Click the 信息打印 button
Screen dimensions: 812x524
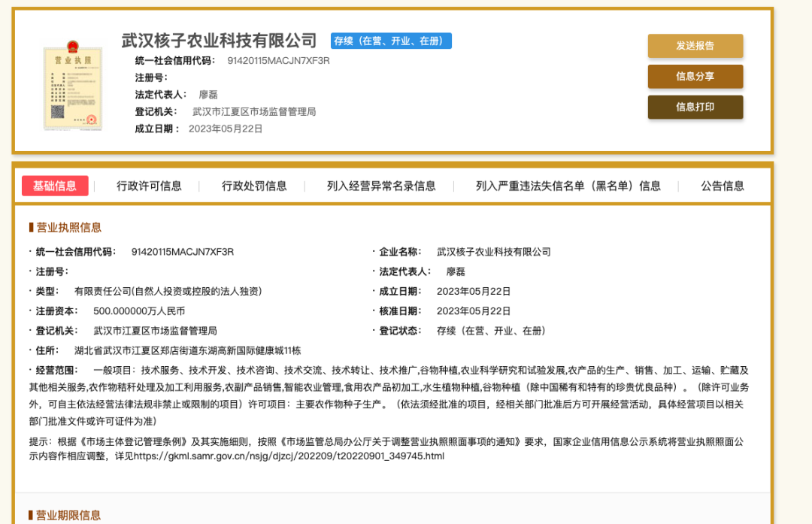pos(695,107)
